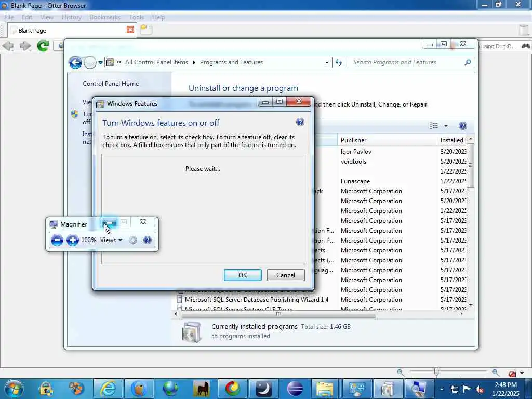Screen dimensions: 532x399
Task: Confirm with OK in Windows Features
Action: point(243,275)
